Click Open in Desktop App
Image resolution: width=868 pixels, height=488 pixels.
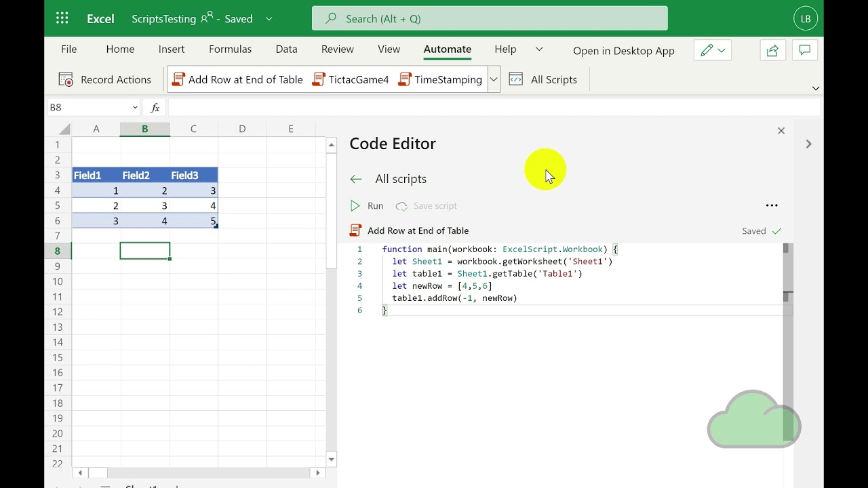tap(624, 51)
